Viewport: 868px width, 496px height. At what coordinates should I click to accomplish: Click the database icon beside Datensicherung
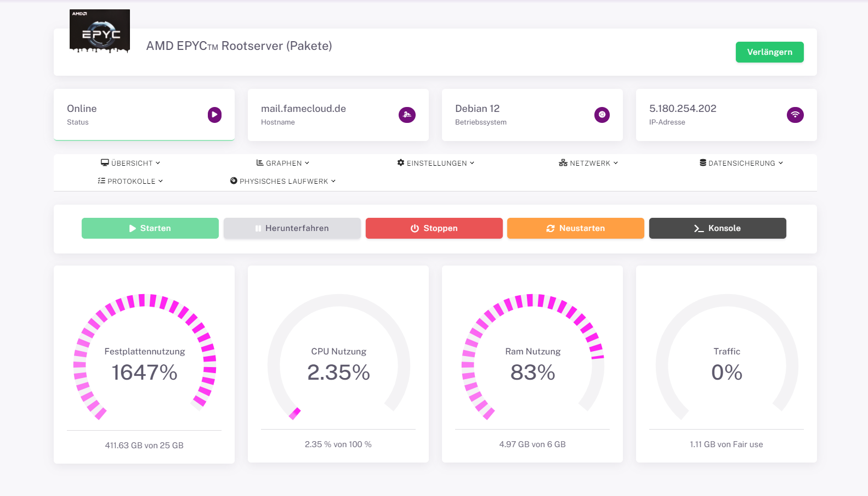[x=703, y=163]
